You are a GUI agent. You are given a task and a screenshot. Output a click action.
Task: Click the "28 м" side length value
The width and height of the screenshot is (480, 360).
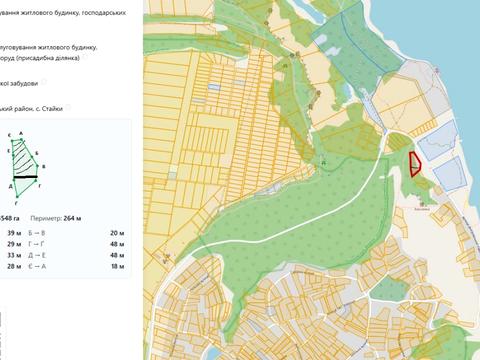click(14, 266)
